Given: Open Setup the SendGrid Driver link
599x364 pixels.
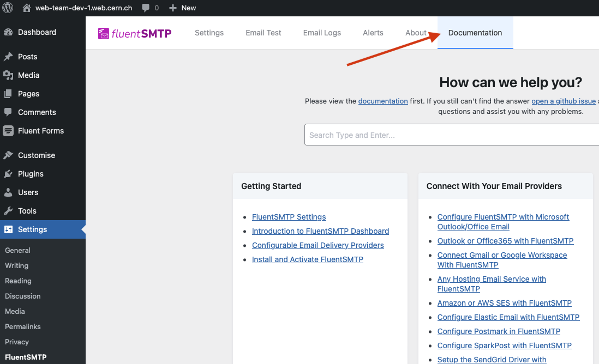Looking at the screenshot, I should click(x=492, y=360).
